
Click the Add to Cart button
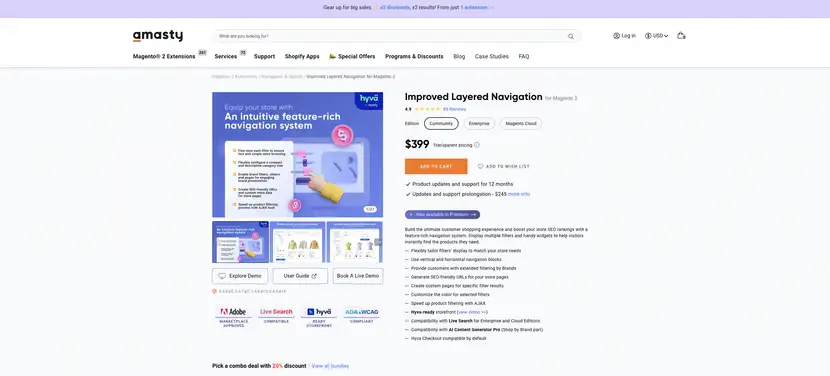pyautogui.click(x=436, y=166)
